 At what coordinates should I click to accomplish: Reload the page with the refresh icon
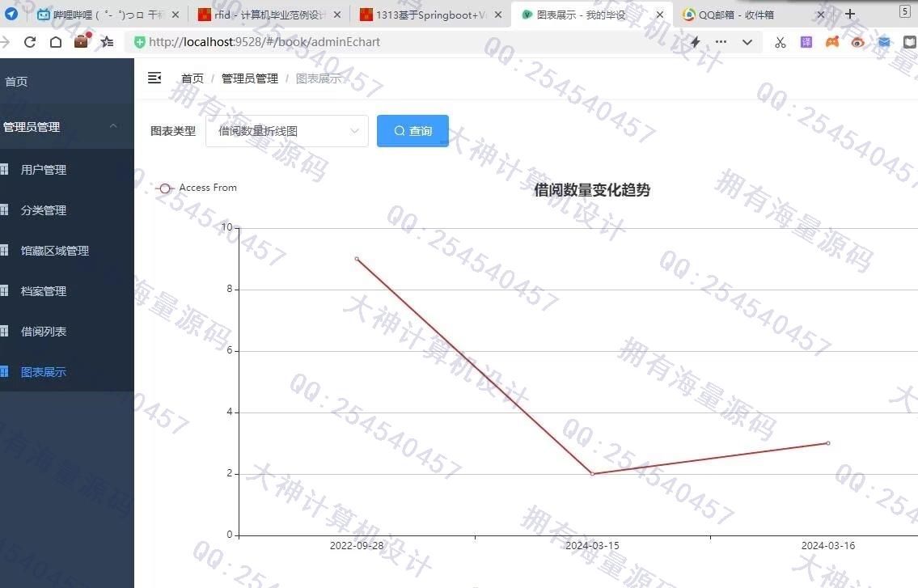click(x=30, y=42)
